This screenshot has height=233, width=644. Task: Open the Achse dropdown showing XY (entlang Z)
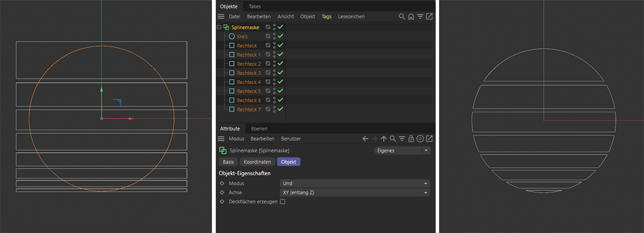pos(355,192)
